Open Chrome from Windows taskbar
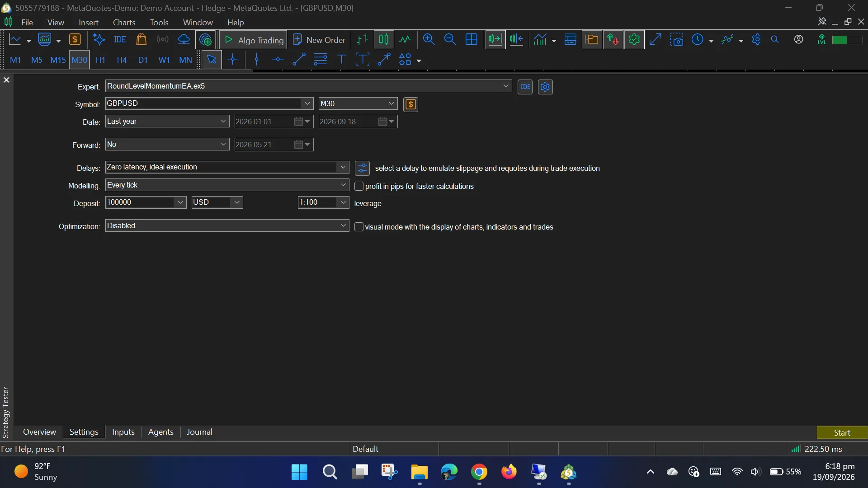This screenshot has width=868, height=488. pyautogui.click(x=479, y=472)
